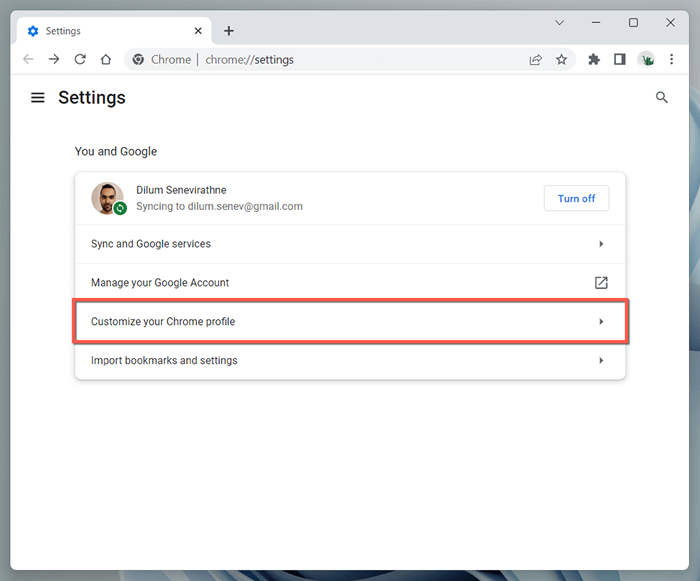Open the Chrome three-dot menu
The height and width of the screenshot is (581, 700).
pos(671,59)
